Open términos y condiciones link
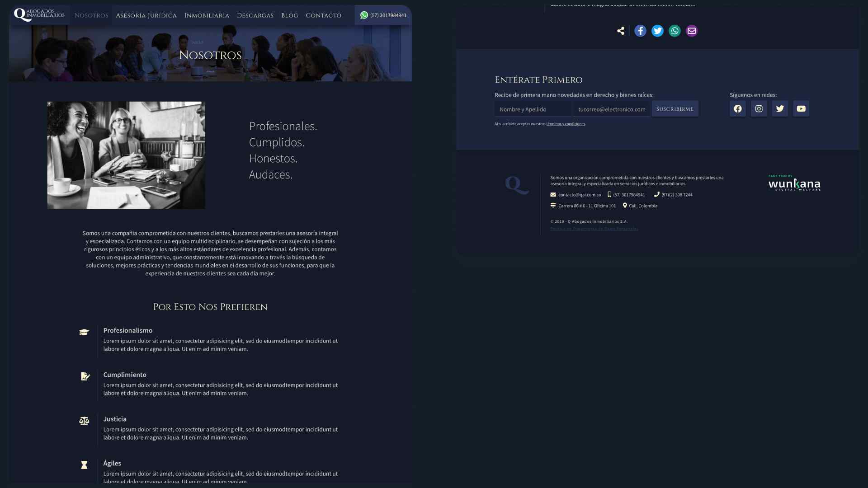Image resolution: width=868 pixels, height=488 pixels. (x=565, y=124)
